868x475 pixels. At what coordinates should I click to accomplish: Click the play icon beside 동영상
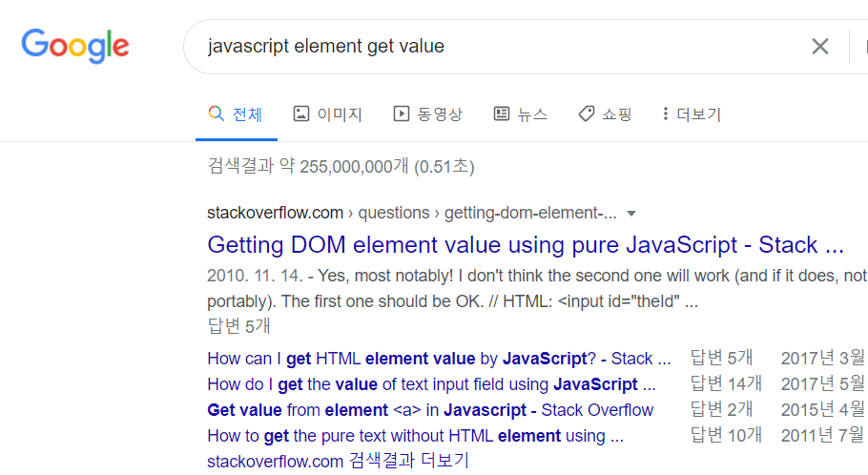[402, 114]
